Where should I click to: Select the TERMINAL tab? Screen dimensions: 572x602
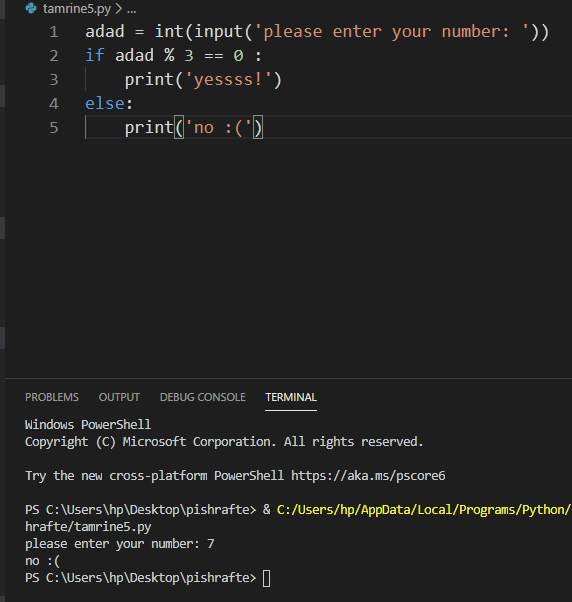click(291, 397)
